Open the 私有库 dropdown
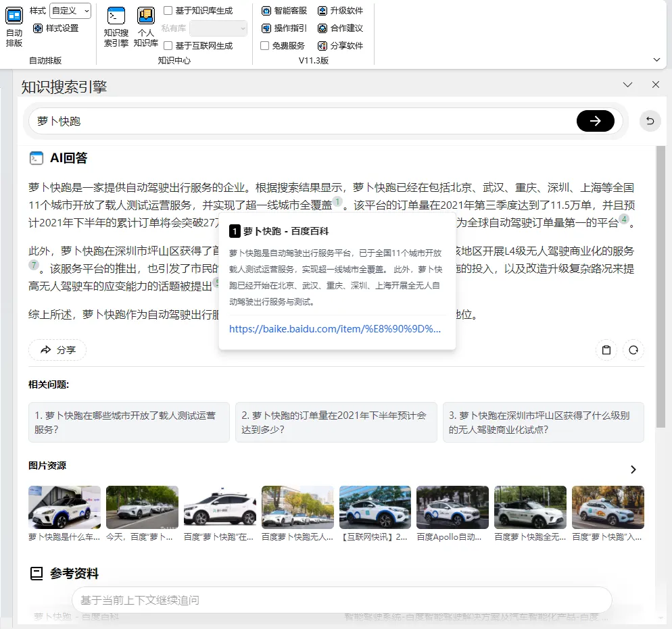Image resolution: width=672 pixels, height=629 pixels. [218, 28]
